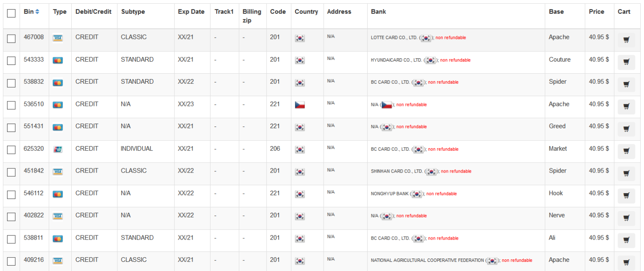Sort the table using the Bin sort arrows
Image resolution: width=644 pixels, height=271 pixels.
pyautogui.click(x=37, y=12)
